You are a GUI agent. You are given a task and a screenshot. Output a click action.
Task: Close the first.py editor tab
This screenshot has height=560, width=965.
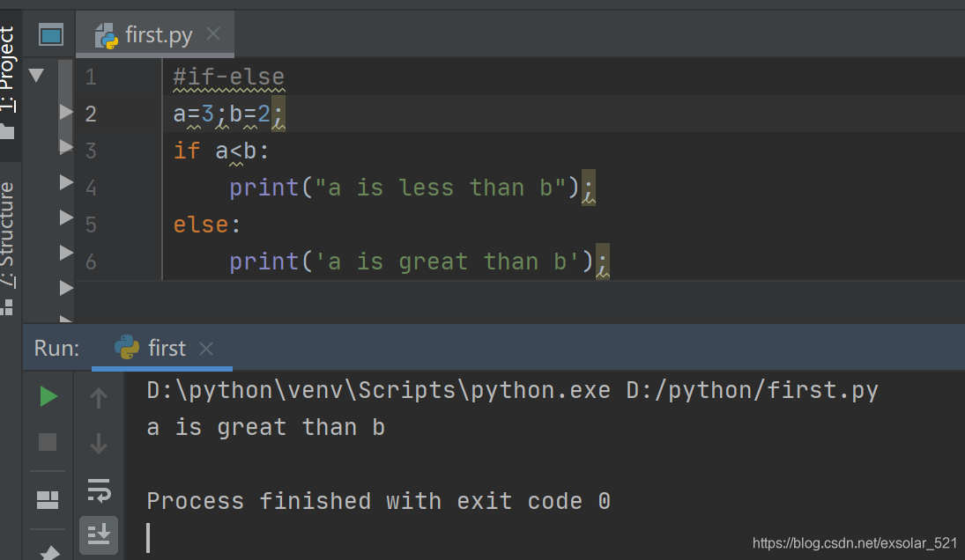click(x=213, y=33)
